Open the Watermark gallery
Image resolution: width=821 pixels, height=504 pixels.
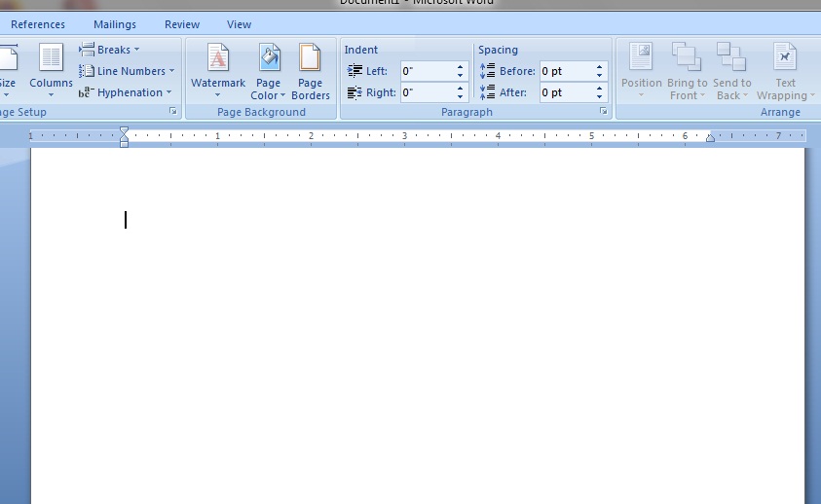(x=218, y=71)
